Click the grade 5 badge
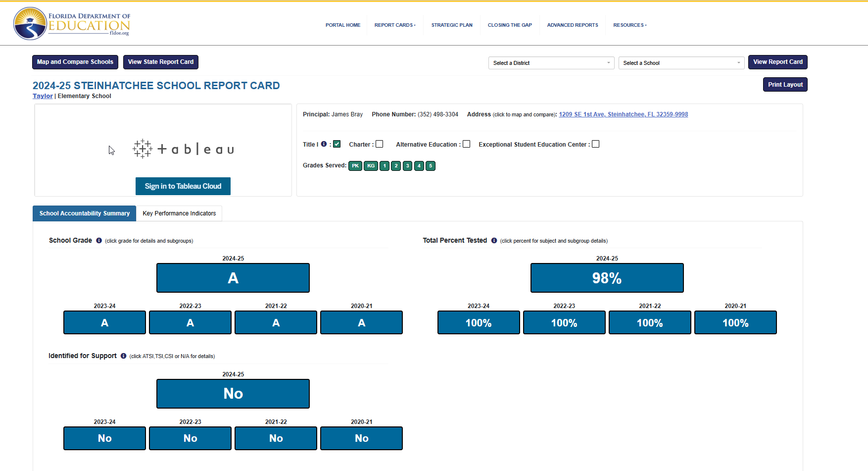 point(431,166)
